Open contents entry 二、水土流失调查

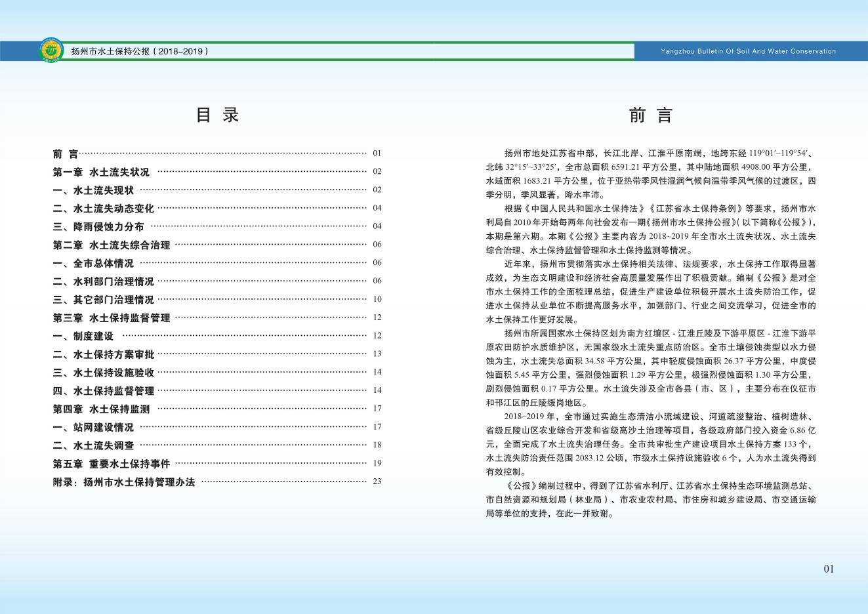tap(217, 445)
